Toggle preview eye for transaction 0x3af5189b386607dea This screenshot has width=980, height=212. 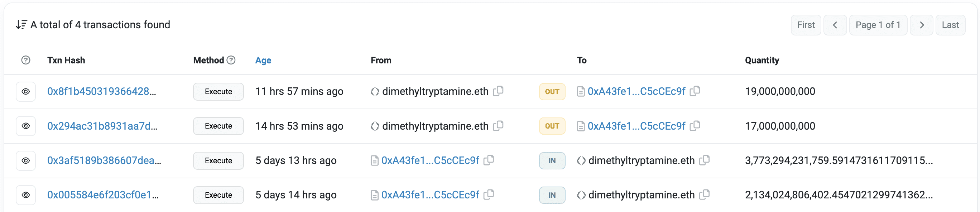coord(26,161)
